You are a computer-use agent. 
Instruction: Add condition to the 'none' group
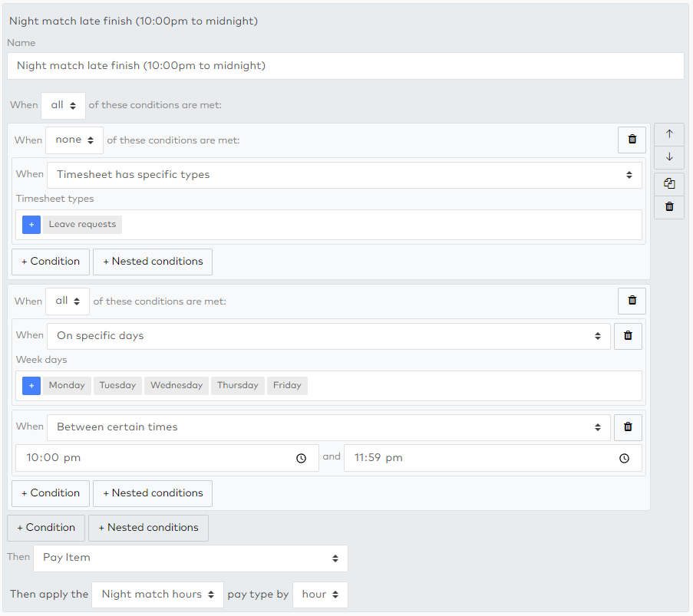51,262
